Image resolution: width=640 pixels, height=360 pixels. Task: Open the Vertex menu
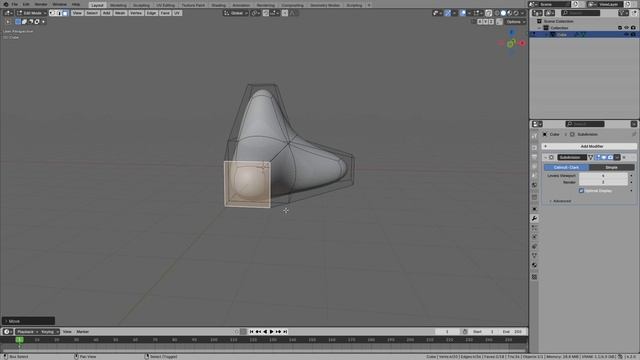[136, 13]
